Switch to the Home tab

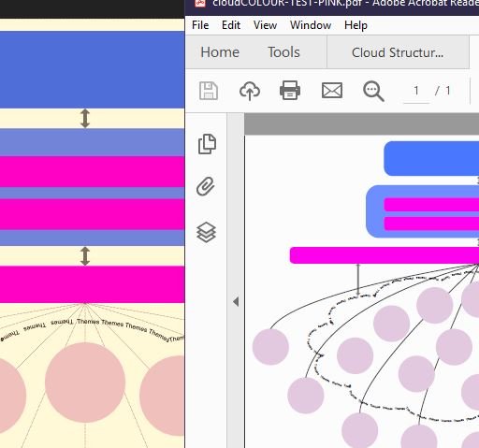pyautogui.click(x=220, y=52)
